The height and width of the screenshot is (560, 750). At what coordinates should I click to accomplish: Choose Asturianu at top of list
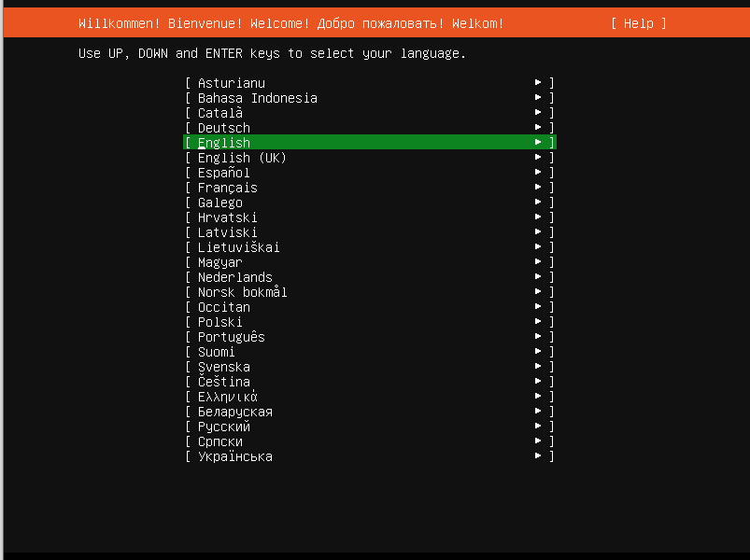pyautogui.click(x=231, y=83)
